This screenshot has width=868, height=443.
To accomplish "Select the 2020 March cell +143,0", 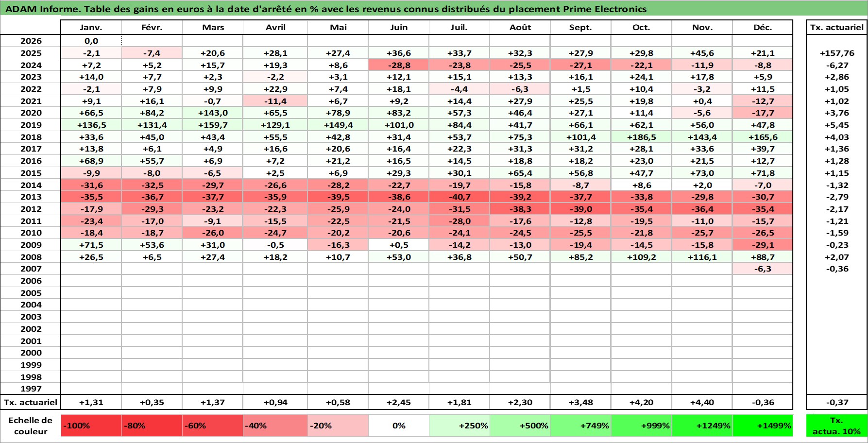I will pyautogui.click(x=212, y=113).
